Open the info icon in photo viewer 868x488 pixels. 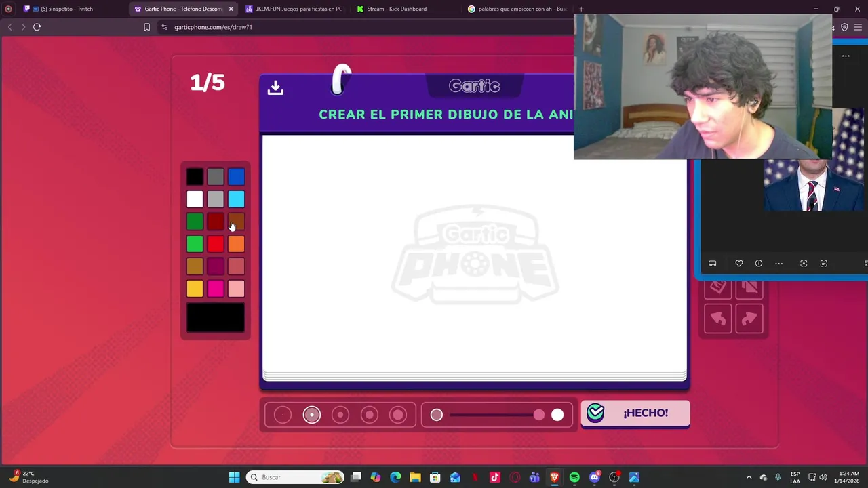click(x=759, y=264)
